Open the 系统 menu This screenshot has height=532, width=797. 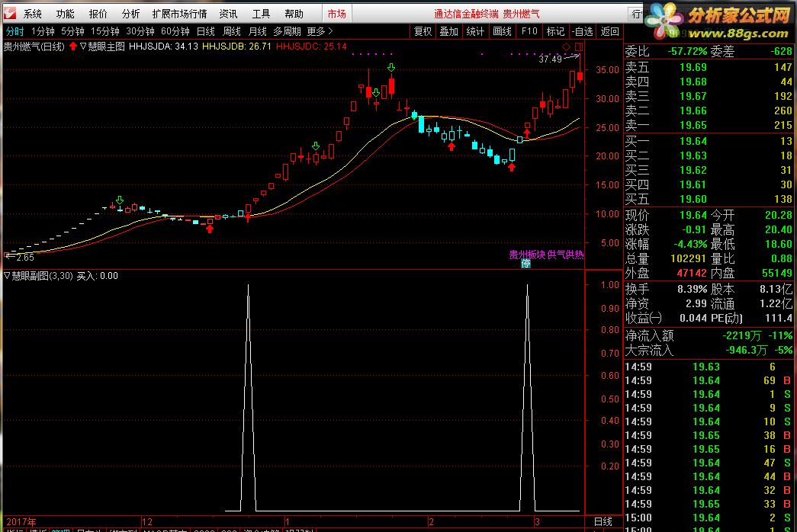[x=33, y=14]
